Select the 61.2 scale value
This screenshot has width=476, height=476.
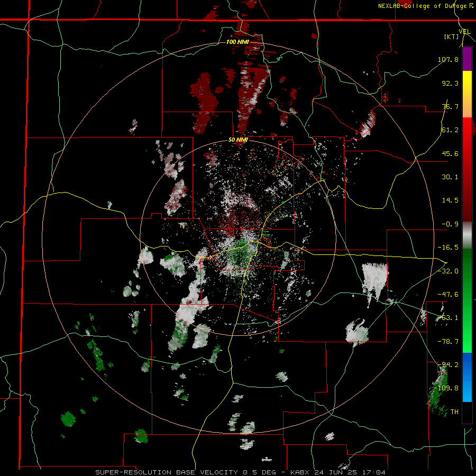tap(450, 130)
